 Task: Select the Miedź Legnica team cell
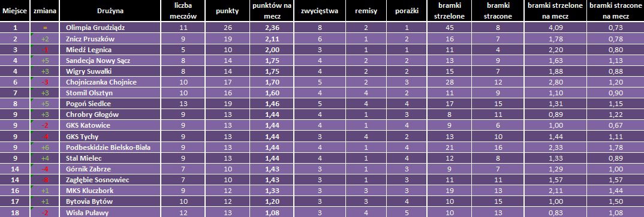click(x=110, y=50)
